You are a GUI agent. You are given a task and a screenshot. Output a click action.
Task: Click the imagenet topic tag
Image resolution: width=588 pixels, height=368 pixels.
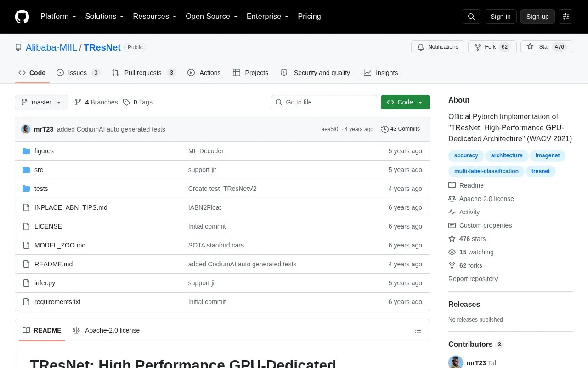click(x=548, y=155)
